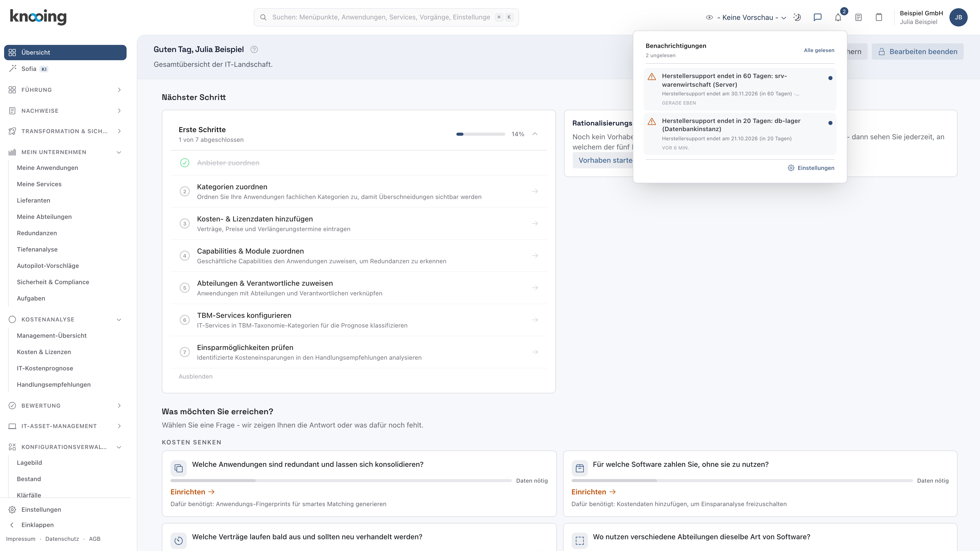The width and height of the screenshot is (980, 551).
Task: Click the Erste Schritte 14% progress bar
Action: coord(481,134)
